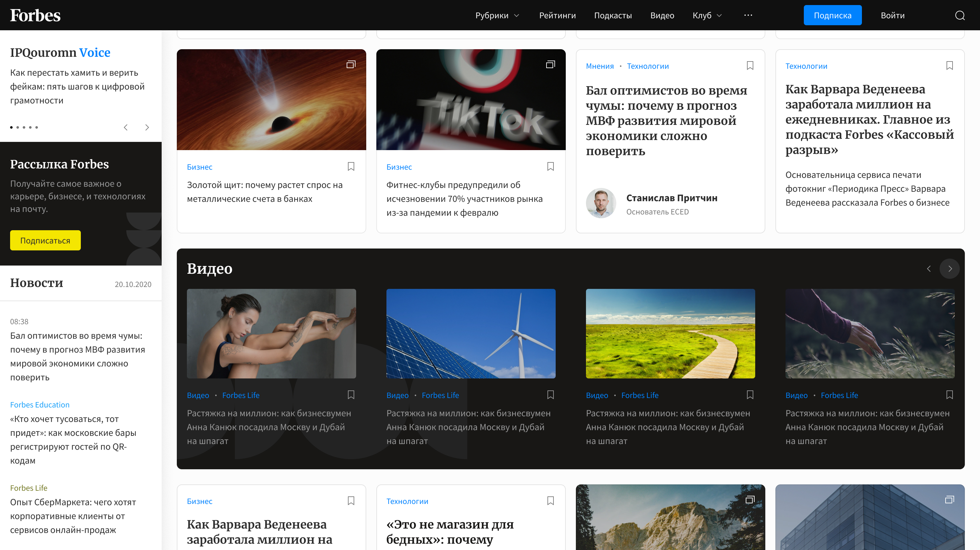Click the yellow Подписаться button
Screen dimensions: 980x550
pyautogui.click(x=45, y=240)
